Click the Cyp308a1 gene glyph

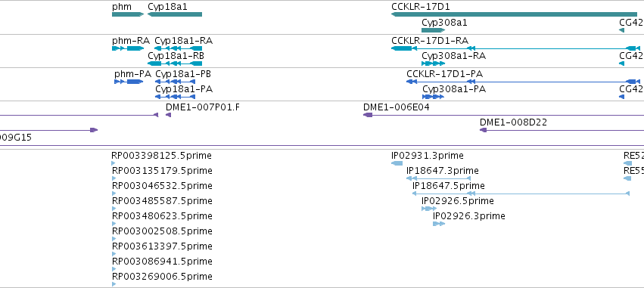(434, 30)
